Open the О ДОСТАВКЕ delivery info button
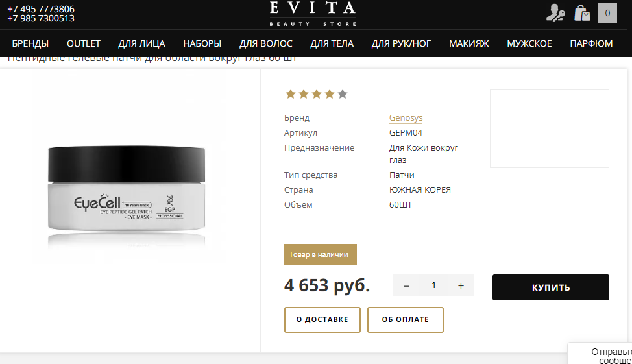The height and width of the screenshot is (364, 632). point(322,320)
